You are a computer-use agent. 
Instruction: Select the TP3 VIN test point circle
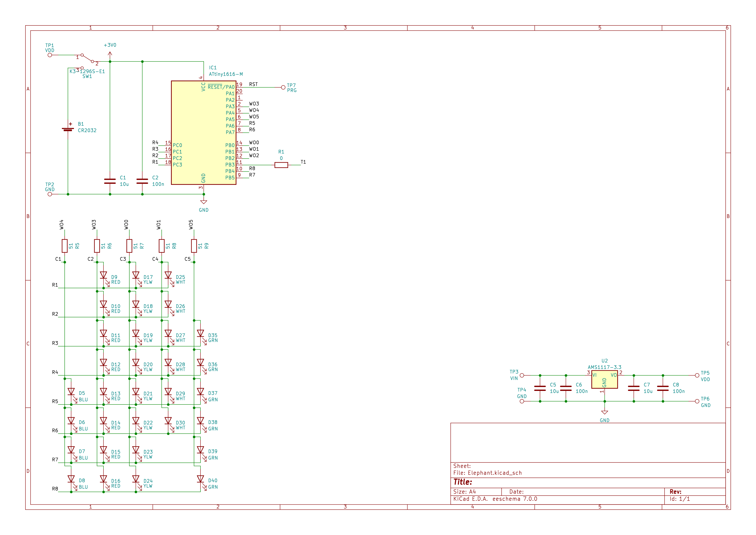point(521,375)
